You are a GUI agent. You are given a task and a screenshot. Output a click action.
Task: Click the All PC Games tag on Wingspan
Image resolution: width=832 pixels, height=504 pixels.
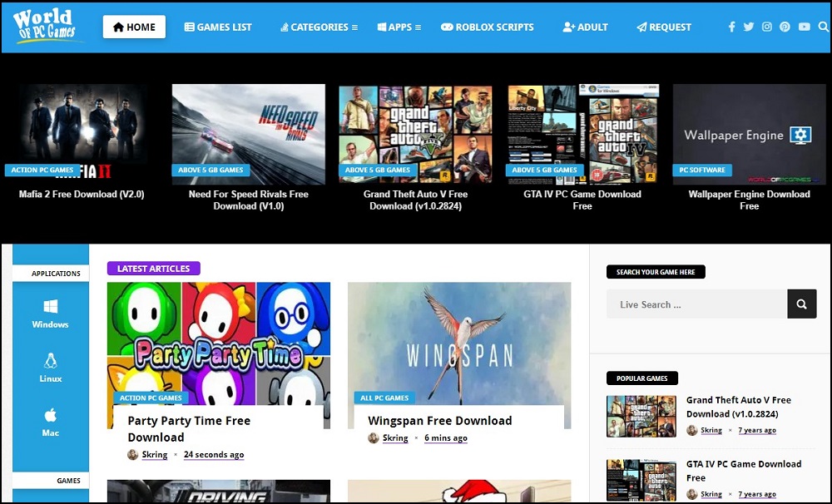pyautogui.click(x=384, y=398)
